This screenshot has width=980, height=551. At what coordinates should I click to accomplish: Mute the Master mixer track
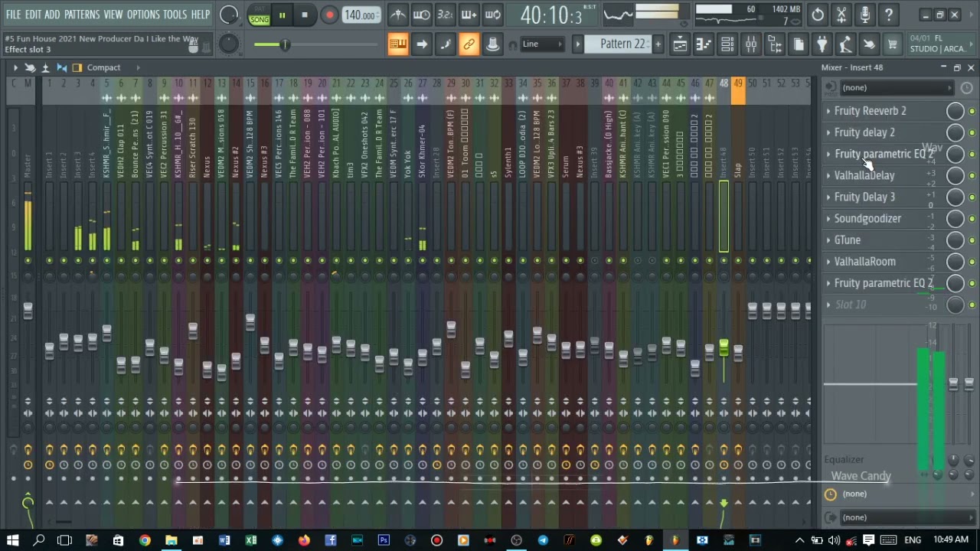(28, 261)
